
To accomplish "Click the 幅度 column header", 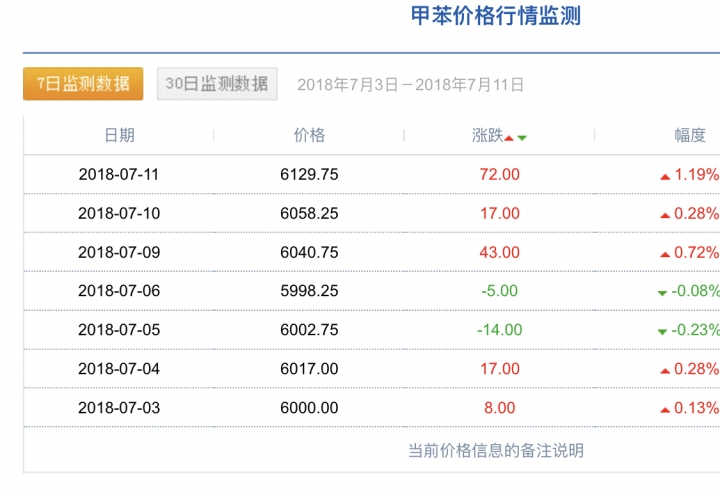I will [x=690, y=135].
